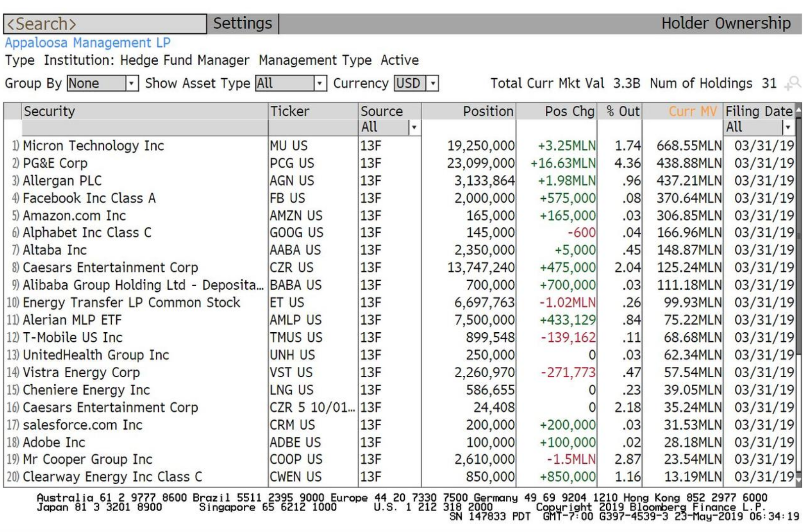The height and width of the screenshot is (532, 803).
Task: Select the T-Mobile US Inc row
Action: tap(401, 337)
